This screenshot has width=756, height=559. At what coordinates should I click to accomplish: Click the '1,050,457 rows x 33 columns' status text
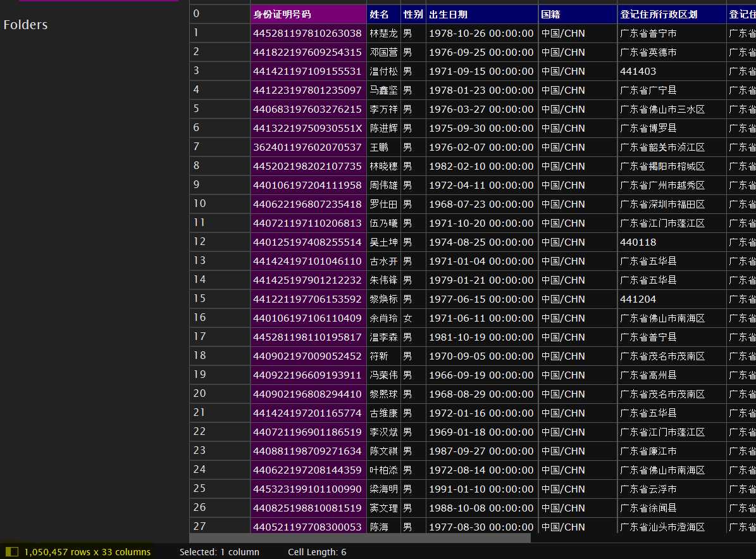pyautogui.click(x=87, y=552)
